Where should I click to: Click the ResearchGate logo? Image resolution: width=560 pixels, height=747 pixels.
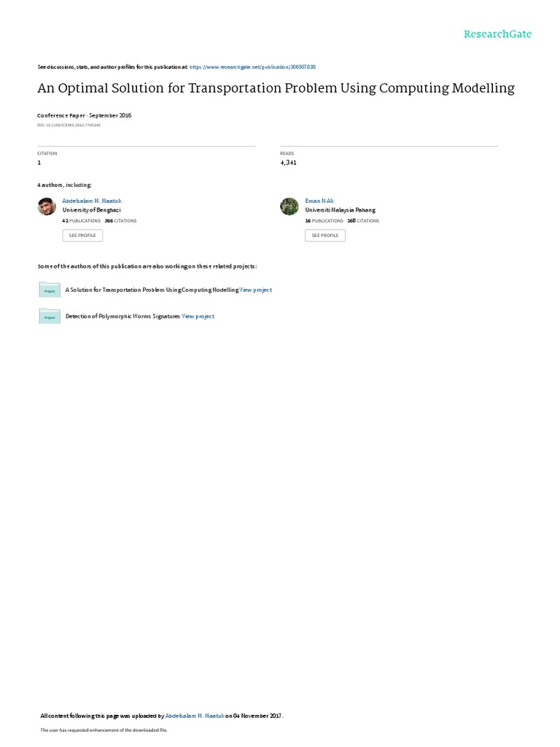point(497,34)
